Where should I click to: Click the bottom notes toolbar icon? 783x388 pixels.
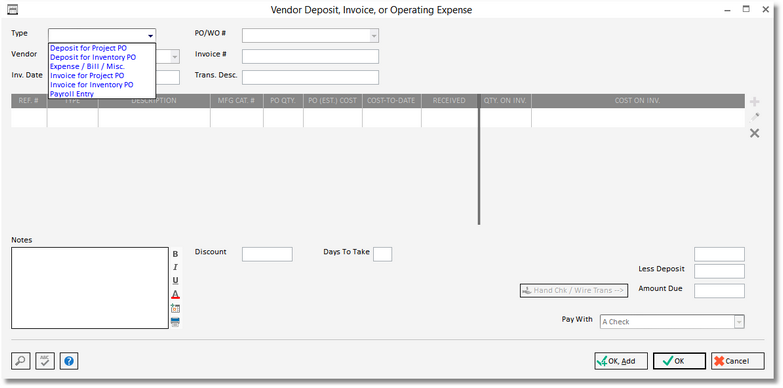click(175, 322)
